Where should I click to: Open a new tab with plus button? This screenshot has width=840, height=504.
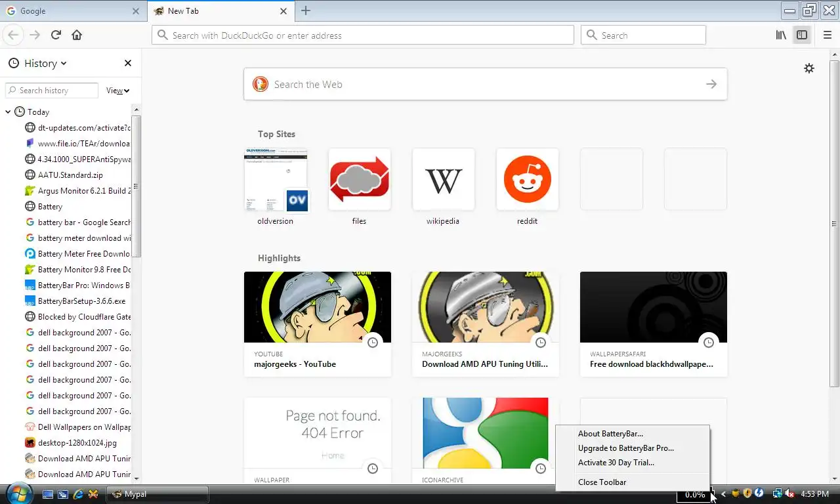pyautogui.click(x=306, y=10)
